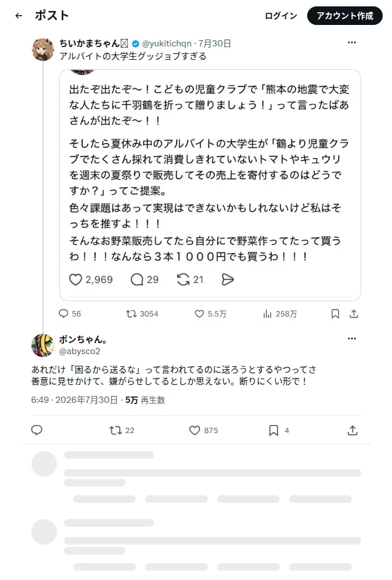Open the three-dot menu on ちいかまちゃん's post

coord(352,42)
